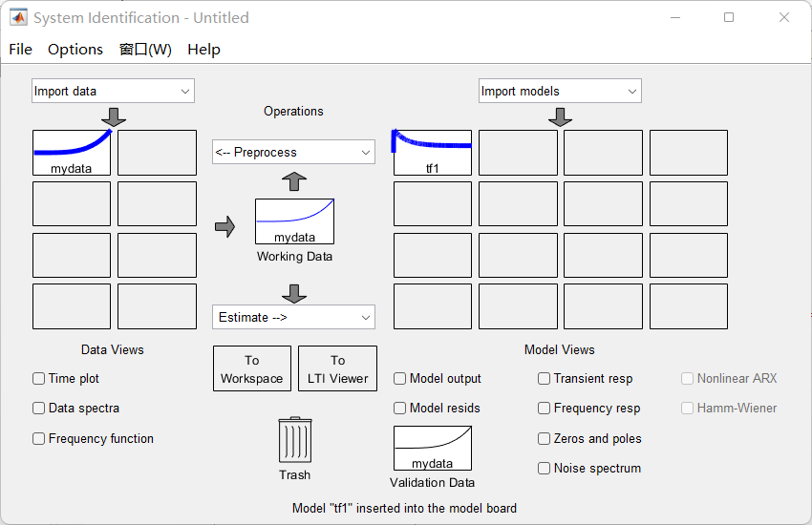The image size is (812, 525).
Task: Click the Model Views label
Action: [559, 349]
